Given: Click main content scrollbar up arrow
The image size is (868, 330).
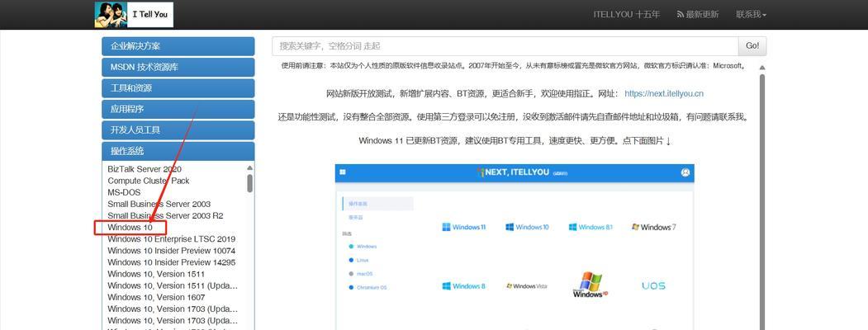Looking at the screenshot, I should point(761,68).
